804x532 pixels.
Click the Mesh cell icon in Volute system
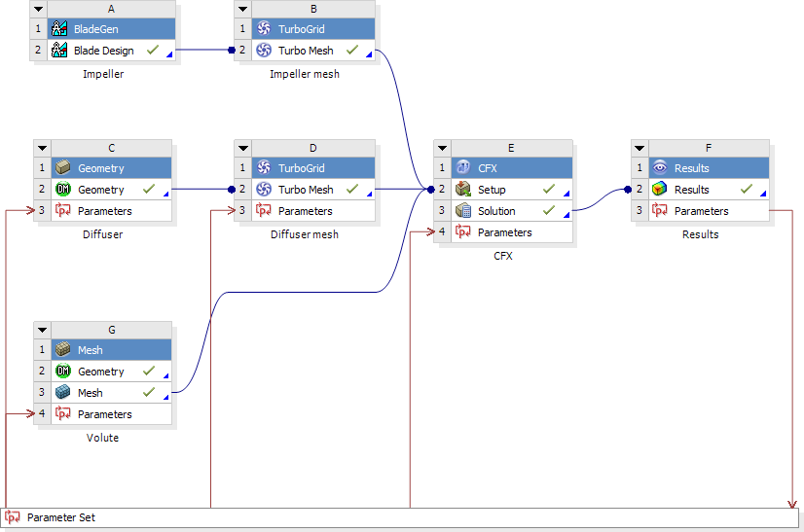(x=63, y=393)
